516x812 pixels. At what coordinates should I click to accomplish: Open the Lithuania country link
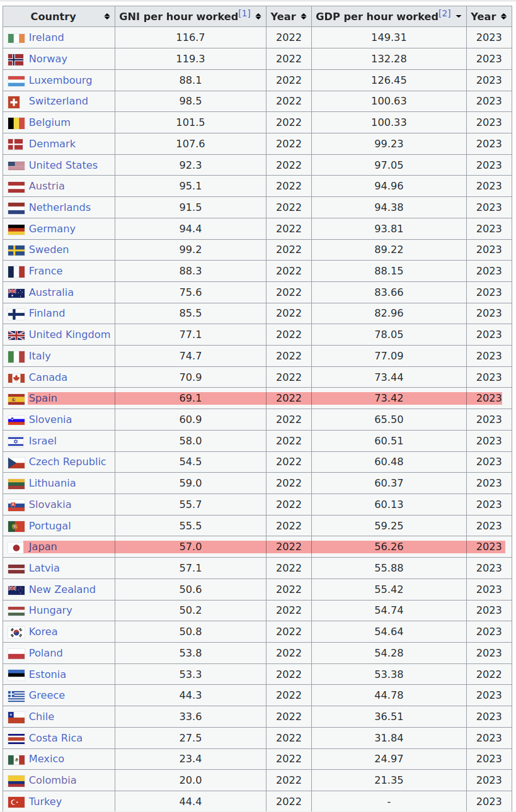tap(52, 483)
